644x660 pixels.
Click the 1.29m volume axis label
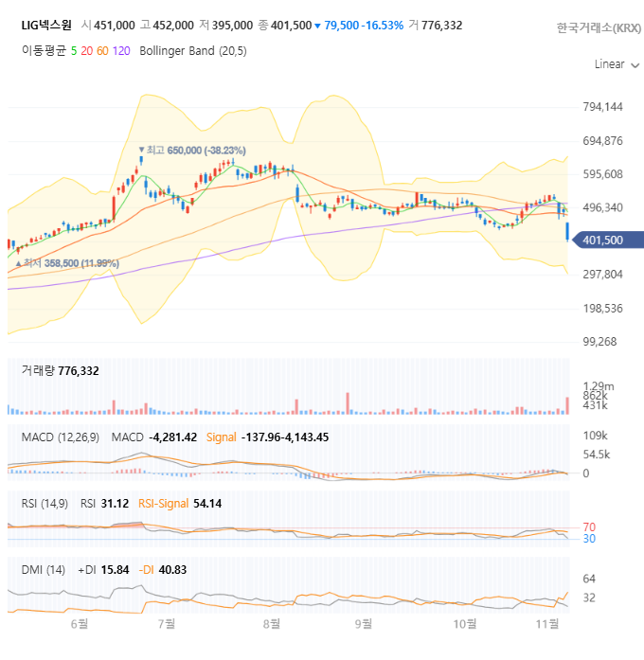click(x=599, y=386)
